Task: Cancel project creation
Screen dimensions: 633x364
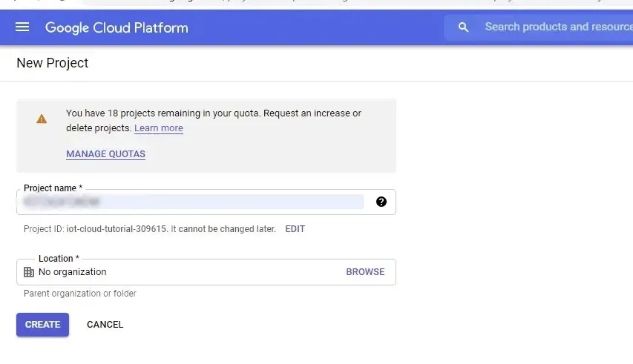Action: (x=105, y=325)
